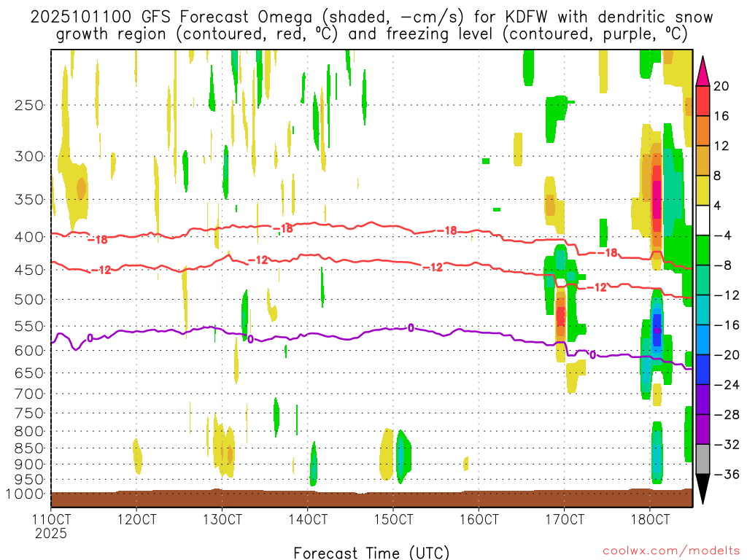
Task: Click the green -4 to -8 colorbar segment
Action: pos(703,251)
